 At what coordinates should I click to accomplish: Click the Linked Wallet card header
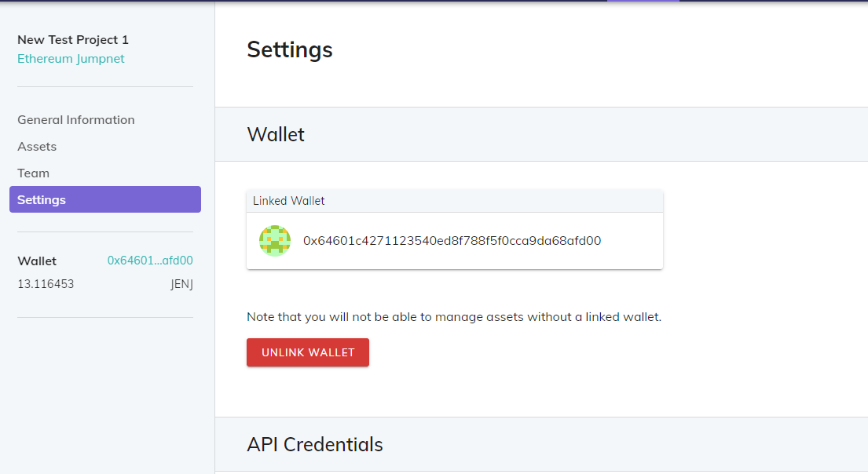tap(455, 201)
